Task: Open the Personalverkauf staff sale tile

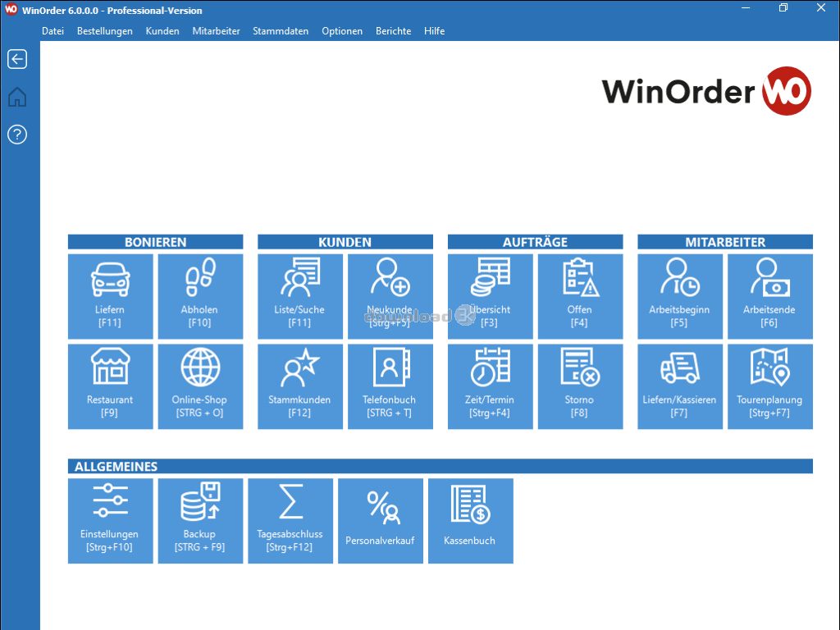Action: pos(381,521)
